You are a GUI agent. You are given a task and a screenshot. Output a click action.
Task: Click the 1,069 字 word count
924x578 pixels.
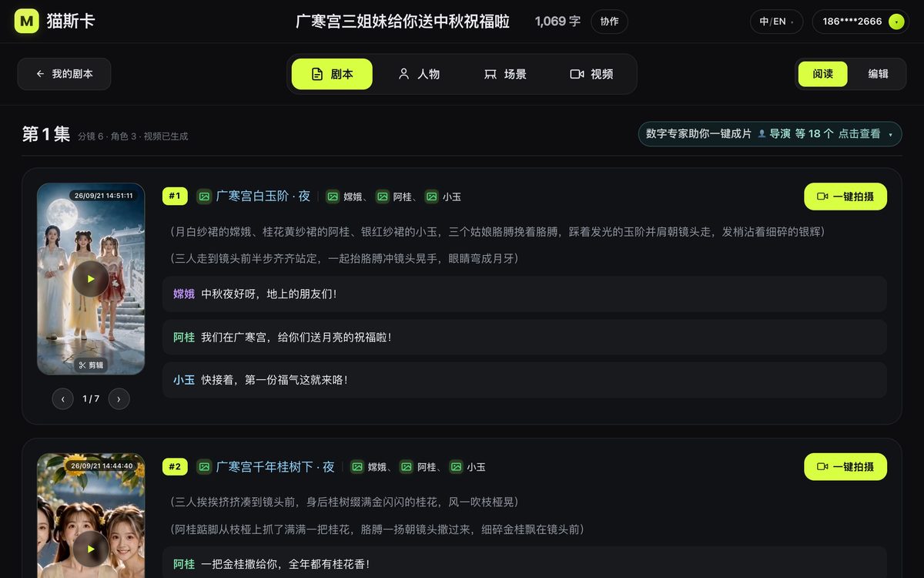557,22
